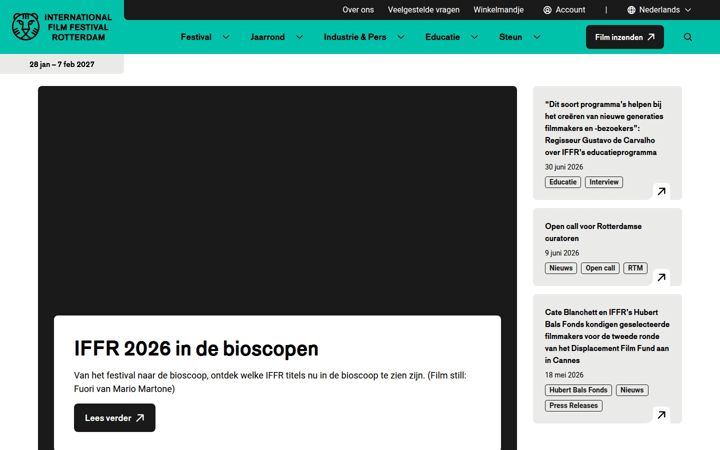The image size is (720, 450).
Task: Click the IFFR tiger logo
Action: pyautogui.click(x=26, y=27)
